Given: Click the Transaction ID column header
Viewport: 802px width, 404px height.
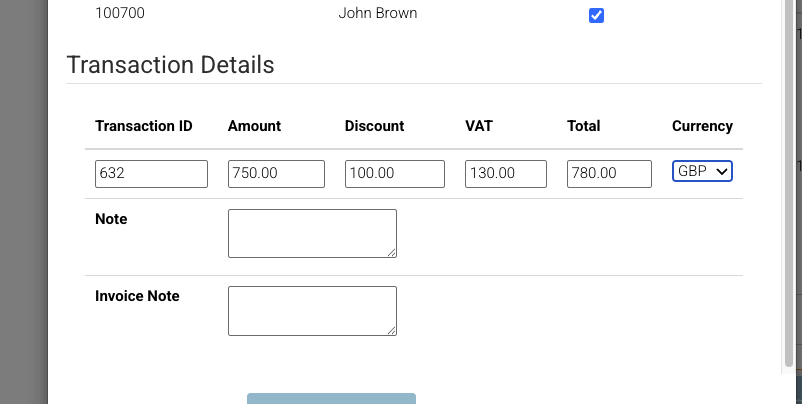Looking at the screenshot, I should [x=143, y=126].
